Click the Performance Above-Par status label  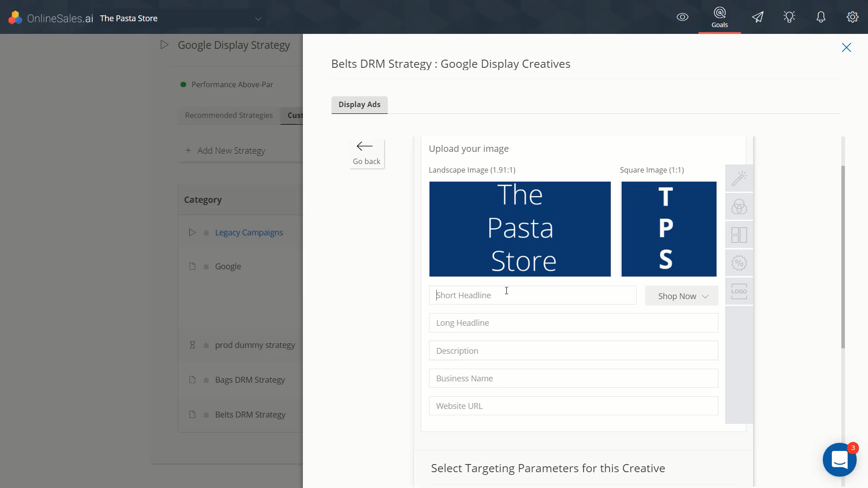point(232,84)
